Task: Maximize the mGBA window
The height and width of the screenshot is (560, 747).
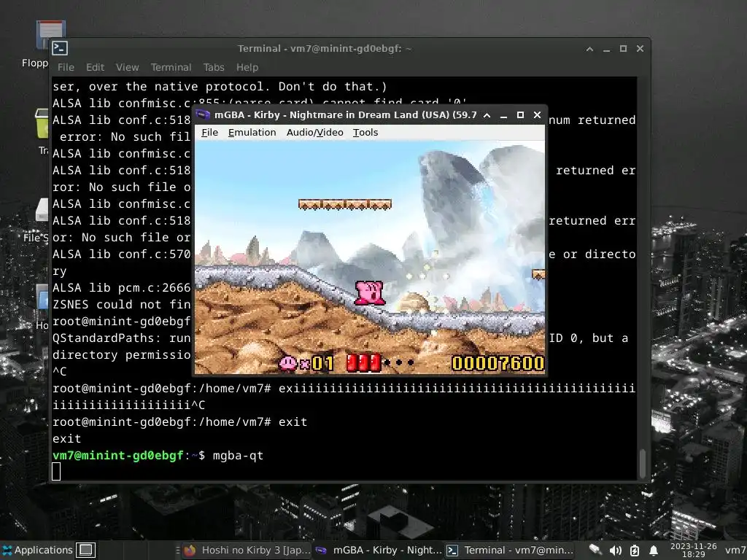Action: click(x=520, y=115)
